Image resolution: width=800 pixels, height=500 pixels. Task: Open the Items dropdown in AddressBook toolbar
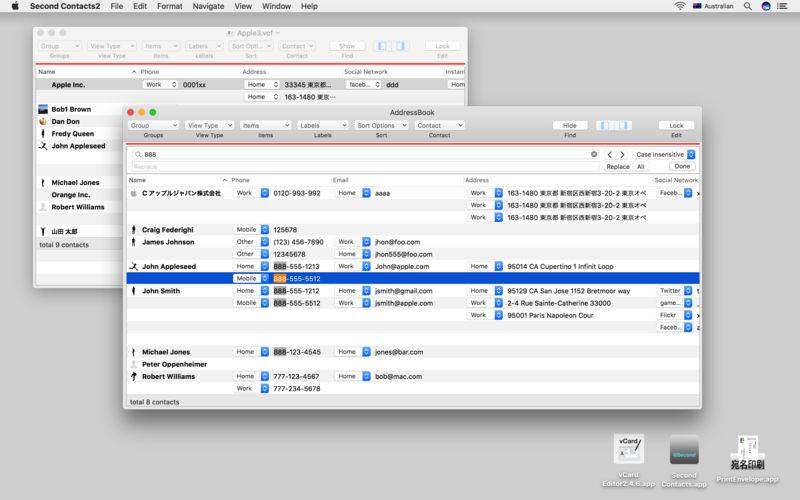(265, 126)
